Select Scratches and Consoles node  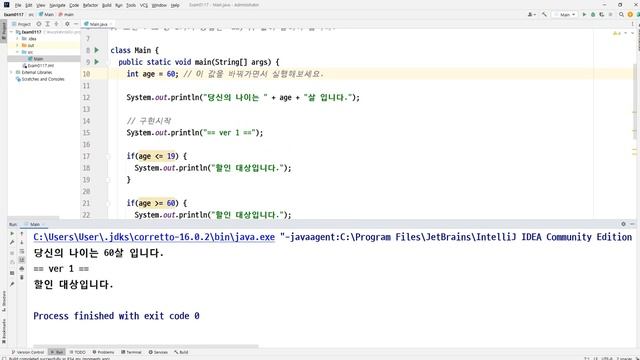[40, 79]
